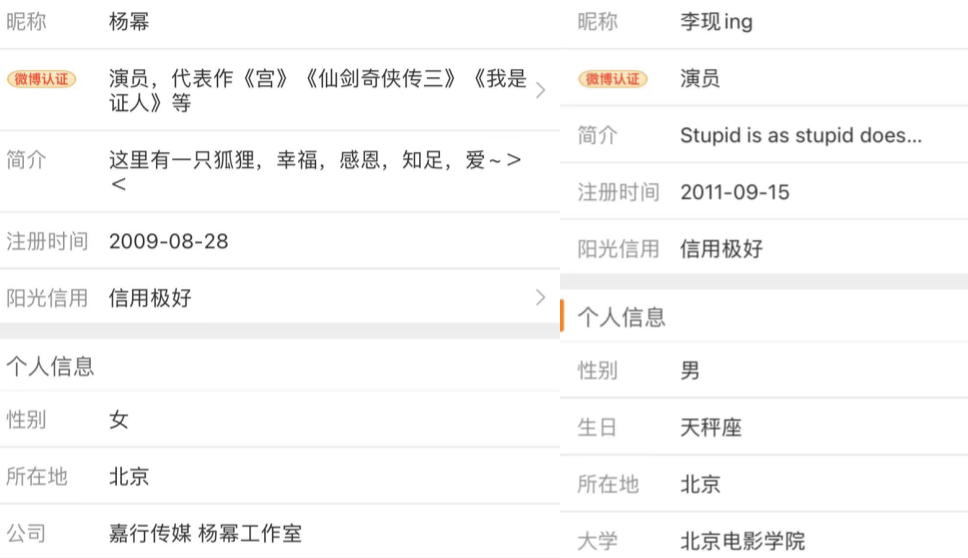Click the 性别 label in the left profile

pos(27,420)
